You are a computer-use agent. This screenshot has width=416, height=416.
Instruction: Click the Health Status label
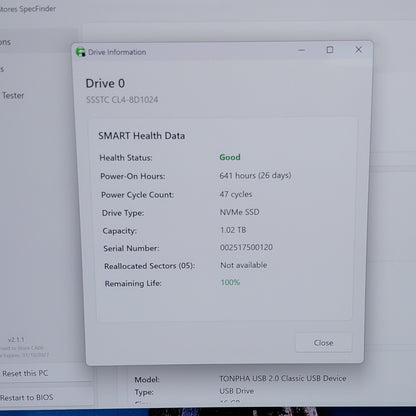pyautogui.click(x=126, y=158)
